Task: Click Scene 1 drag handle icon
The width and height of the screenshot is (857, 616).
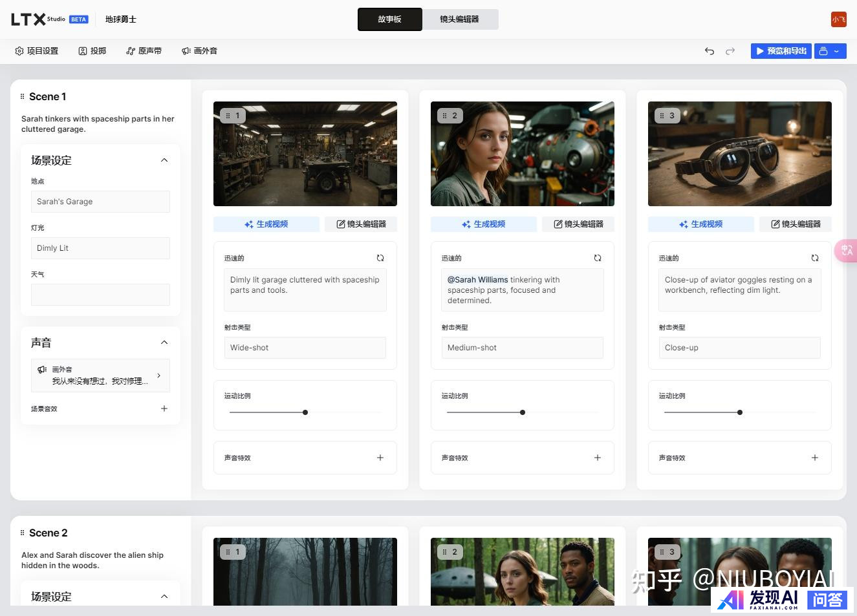Action: tap(23, 96)
